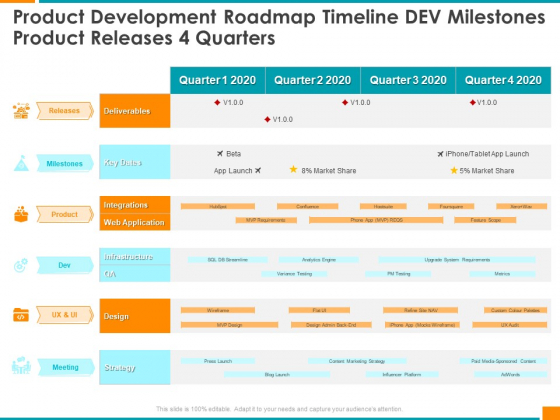Select the Infrastructure row header
The width and height of the screenshot is (560, 420).
coord(135,256)
